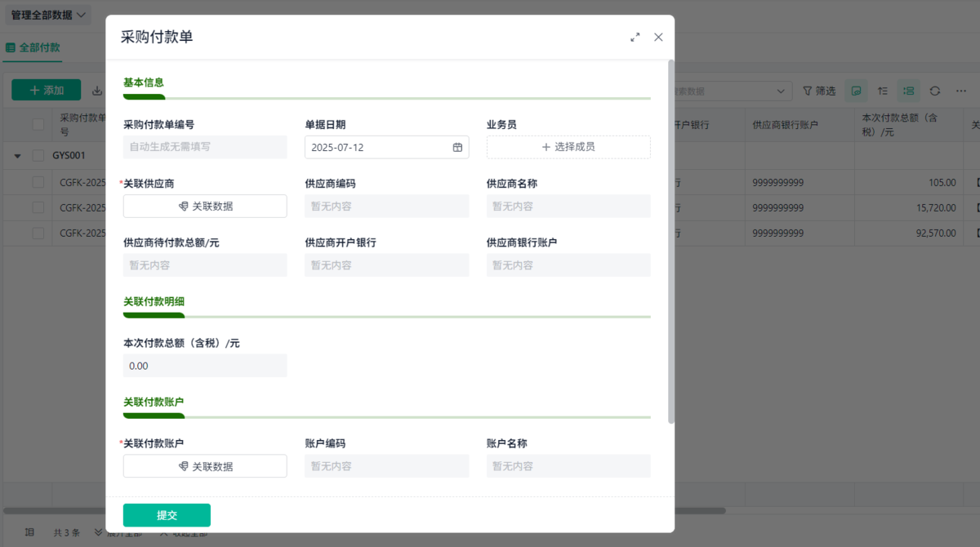This screenshot has height=547, width=980.
Task: Click the 共 3 条 record count
Action: click(x=67, y=532)
